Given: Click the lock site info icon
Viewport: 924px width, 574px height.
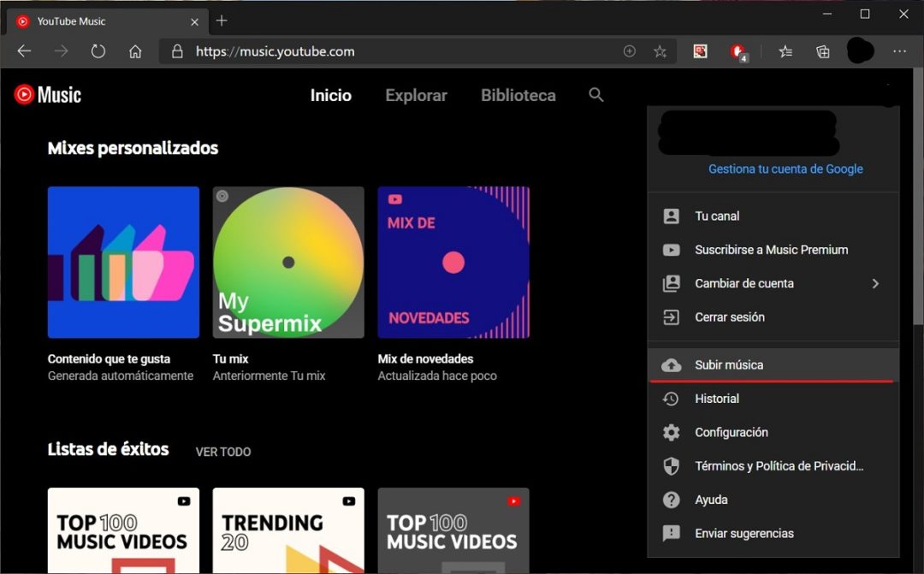Looking at the screenshot, I should point(177,51).
